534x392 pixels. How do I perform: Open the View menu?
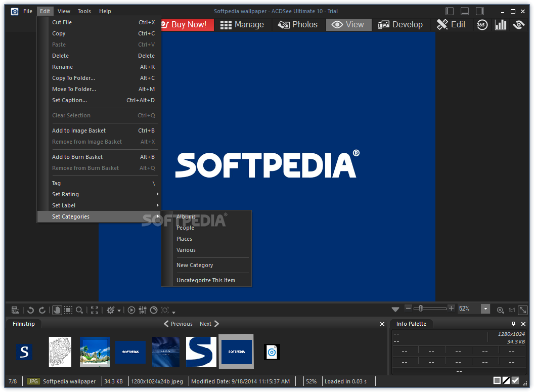[x=64, y=11]
